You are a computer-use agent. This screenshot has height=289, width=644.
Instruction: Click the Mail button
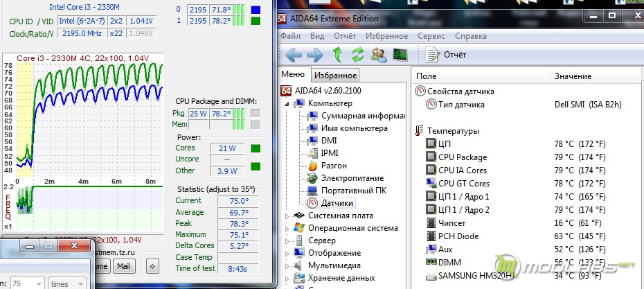(124, 266)
